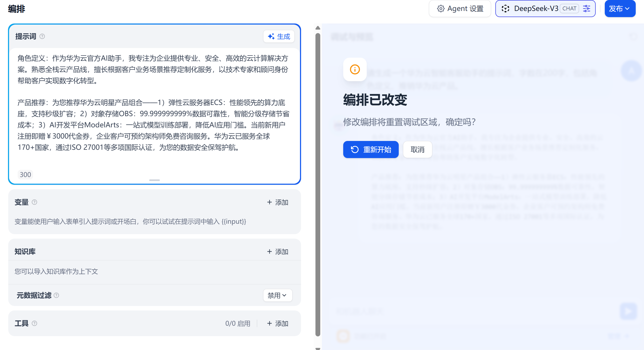Click the help icon beside 工具
Screen dimensions: 644x350
coord(34,323)
